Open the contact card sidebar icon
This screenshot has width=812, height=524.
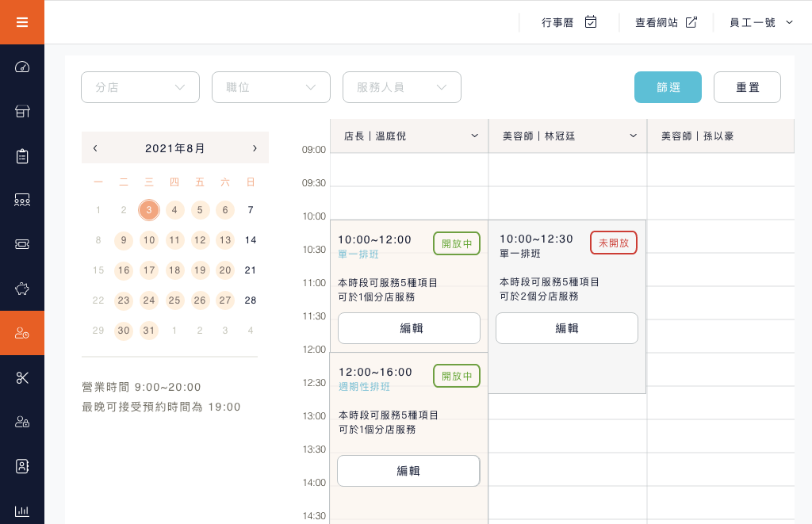[21, 466]
